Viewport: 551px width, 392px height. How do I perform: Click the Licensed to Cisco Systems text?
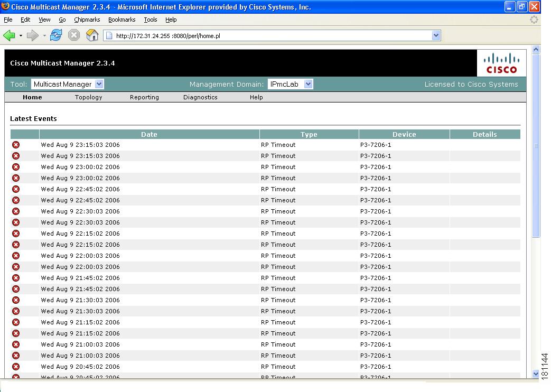(471, 85)
